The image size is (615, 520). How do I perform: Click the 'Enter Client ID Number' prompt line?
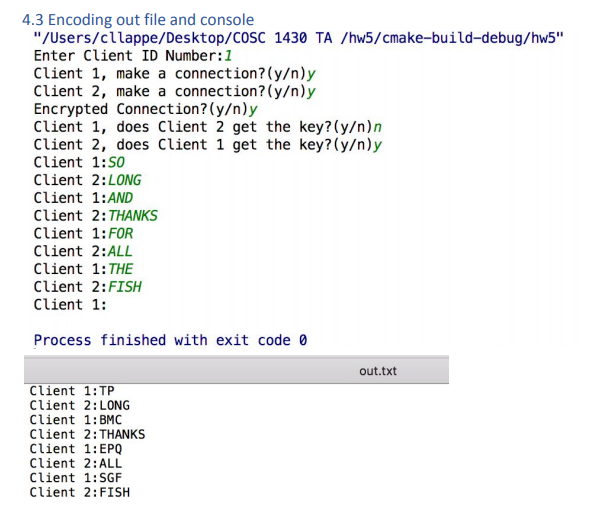(133, 56)
